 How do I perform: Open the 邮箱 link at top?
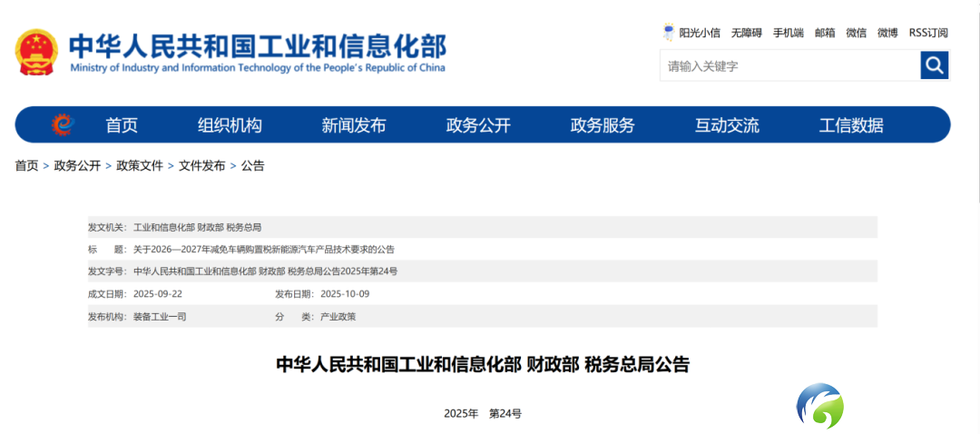point(825,33)
